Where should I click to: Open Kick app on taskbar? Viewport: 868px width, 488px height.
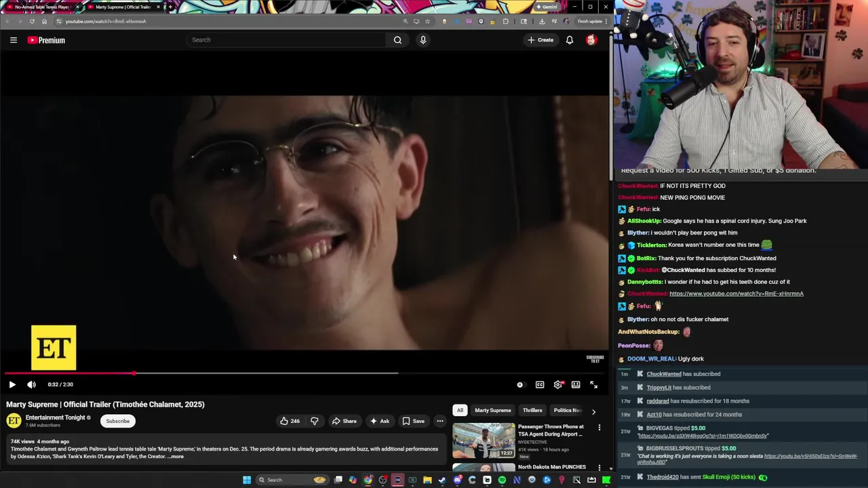pos(606,480)
